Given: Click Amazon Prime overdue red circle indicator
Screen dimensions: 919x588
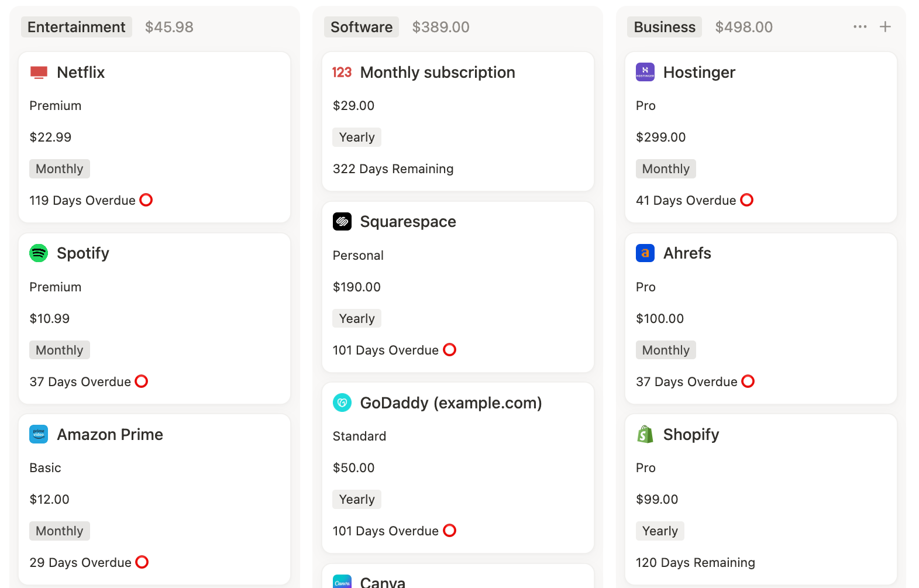Looking at the screenshot, I should (142, 562).
